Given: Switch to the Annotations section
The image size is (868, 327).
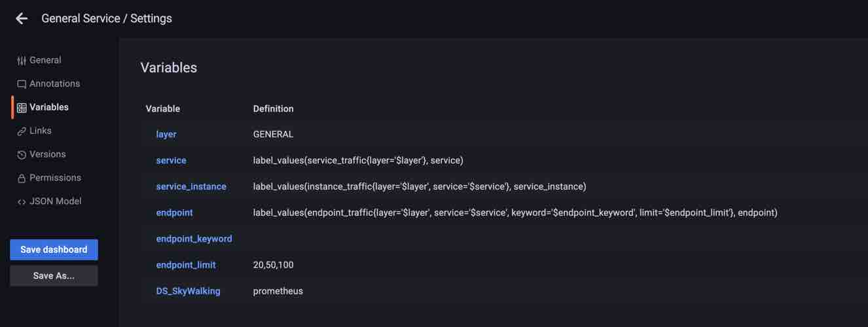Looking at the screenshot, I should tap(54, 84).
